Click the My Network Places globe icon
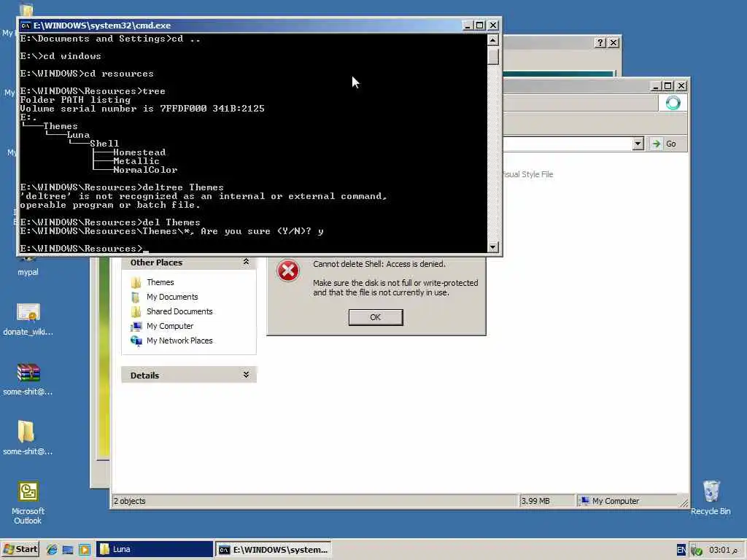The height and width of the screenshot is (560, 747). 136,341
